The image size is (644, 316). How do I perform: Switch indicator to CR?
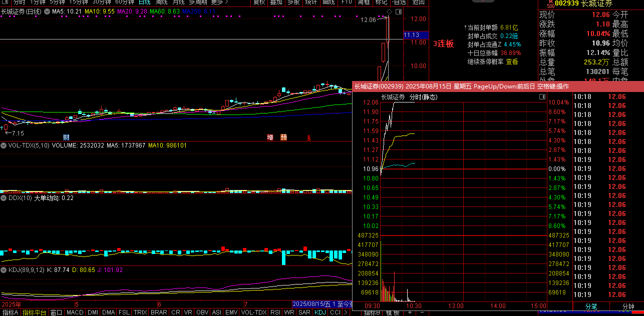(175, 312)
